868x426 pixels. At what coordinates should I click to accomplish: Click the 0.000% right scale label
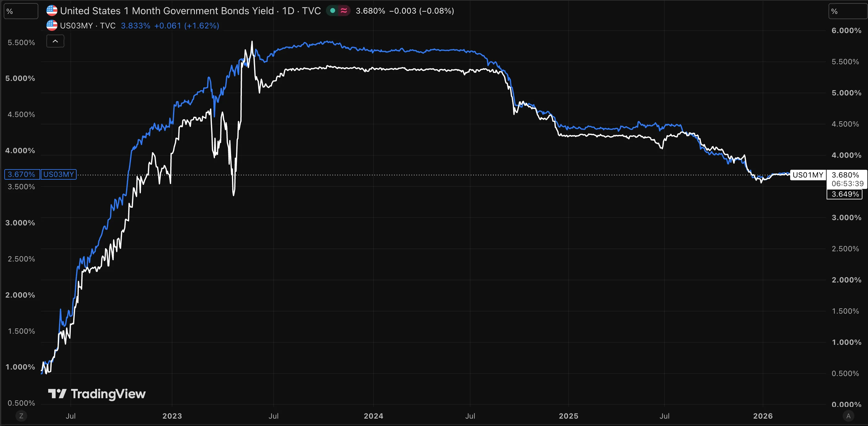click(x=846, y=404)
